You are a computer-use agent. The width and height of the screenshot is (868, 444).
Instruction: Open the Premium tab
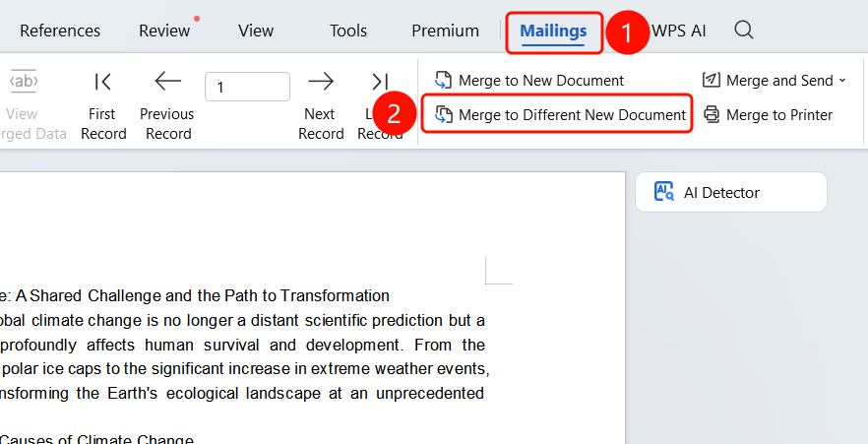click(445, 31)
